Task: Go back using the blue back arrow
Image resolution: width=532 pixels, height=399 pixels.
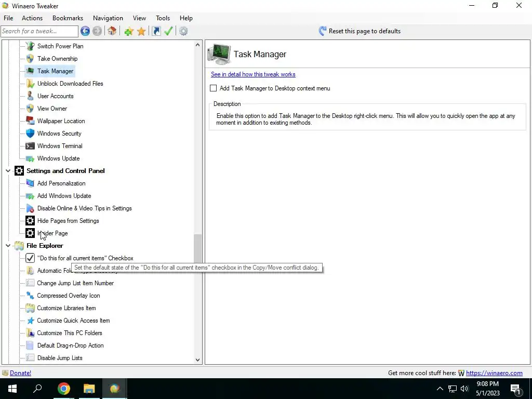Action: [x=85, y=31]
